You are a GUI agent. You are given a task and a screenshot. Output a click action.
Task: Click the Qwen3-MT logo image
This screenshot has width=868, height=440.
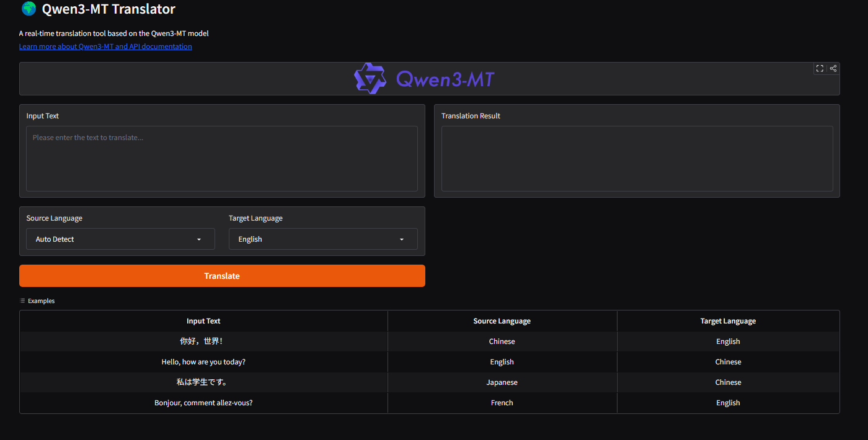(x=425, y=79)
